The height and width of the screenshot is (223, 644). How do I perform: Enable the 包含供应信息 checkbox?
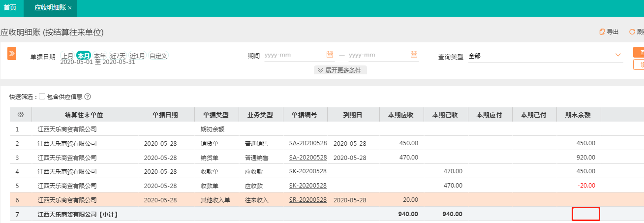42,96
